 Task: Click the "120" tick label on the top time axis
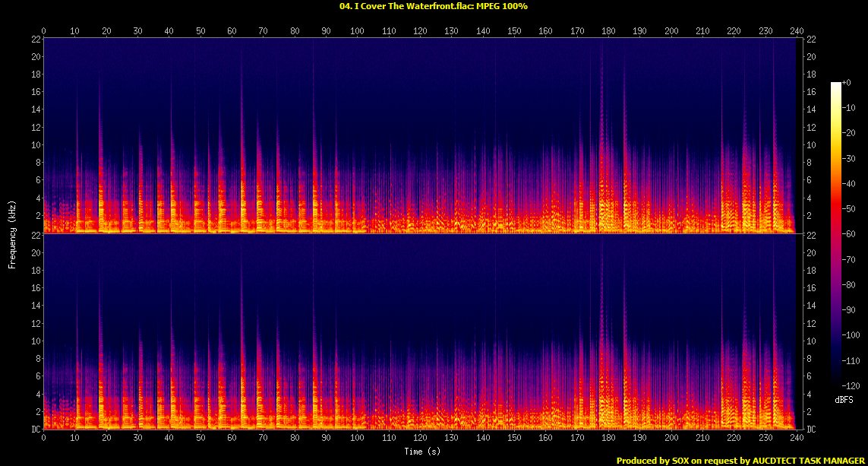tap(420, 31)
